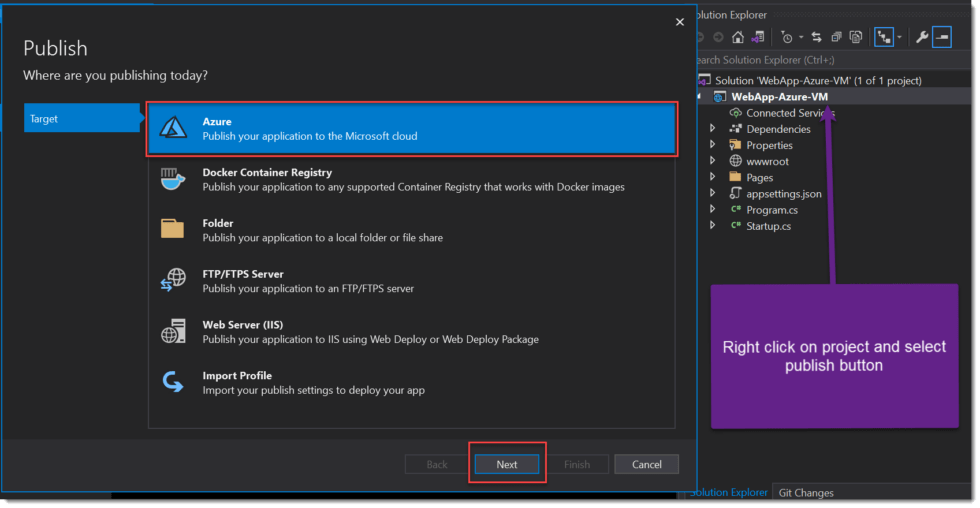Viewport: 980px width, 508px height.
Task: Click the Import Profile arrow icon
Action: 173,382
